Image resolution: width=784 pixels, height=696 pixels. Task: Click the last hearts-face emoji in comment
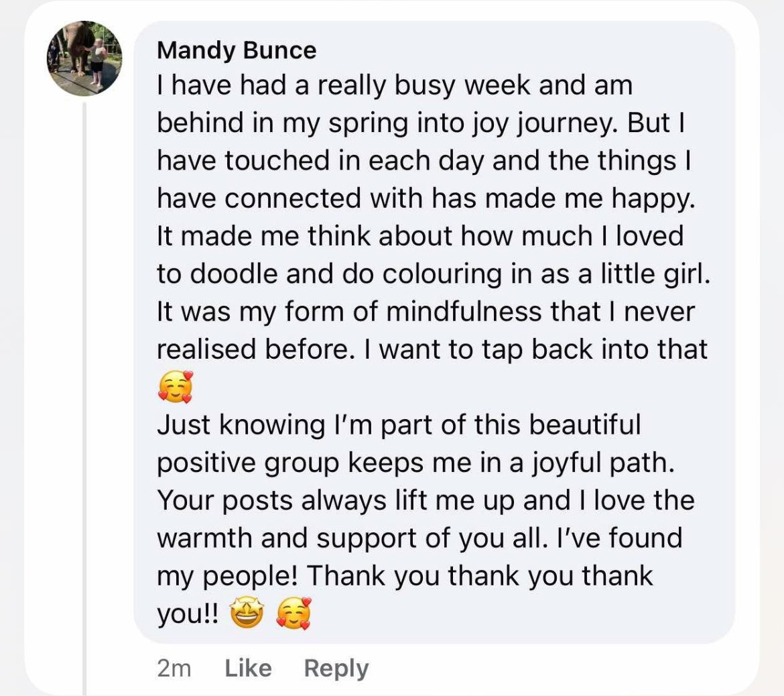pyautogui.click(x=293, y=613)
